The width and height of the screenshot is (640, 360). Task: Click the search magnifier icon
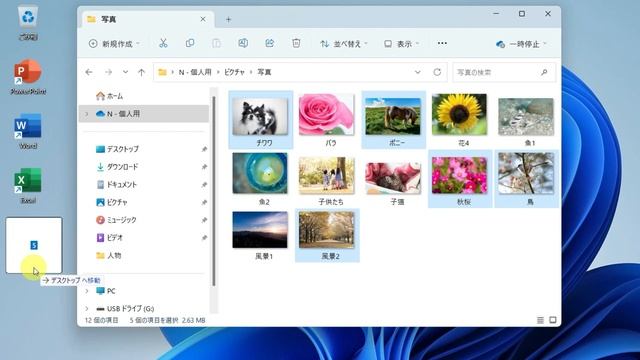pos(544,72)
